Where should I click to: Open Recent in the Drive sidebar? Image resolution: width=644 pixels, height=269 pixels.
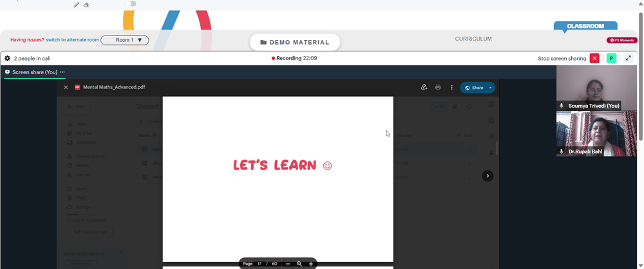pos(79,165)
